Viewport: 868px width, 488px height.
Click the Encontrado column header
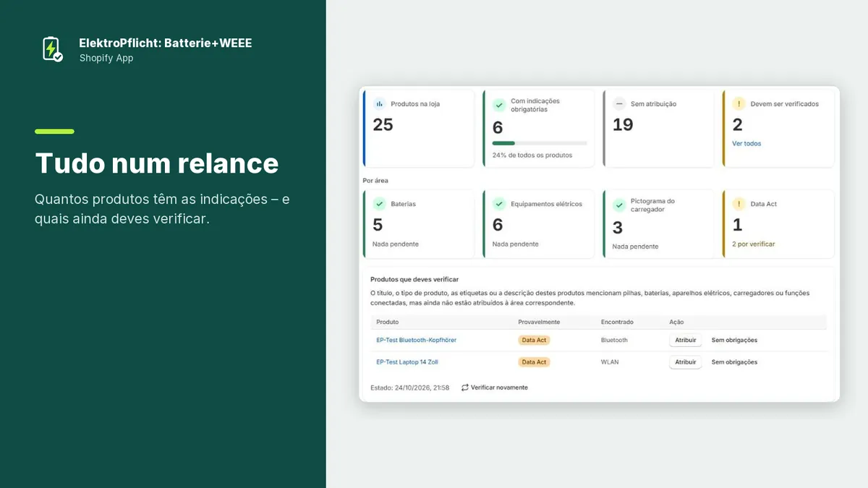click(x=617, y=322)
